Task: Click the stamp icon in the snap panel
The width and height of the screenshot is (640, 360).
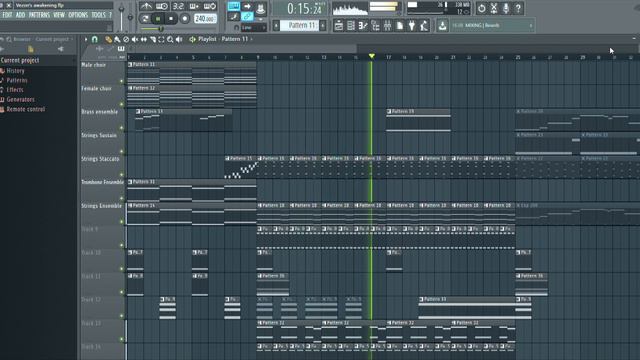Action: [x=260, y=8]
